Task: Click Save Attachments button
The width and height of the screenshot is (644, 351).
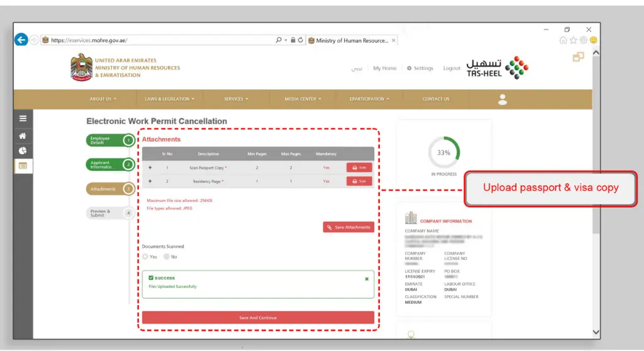Action: click(x=348, y=227)
